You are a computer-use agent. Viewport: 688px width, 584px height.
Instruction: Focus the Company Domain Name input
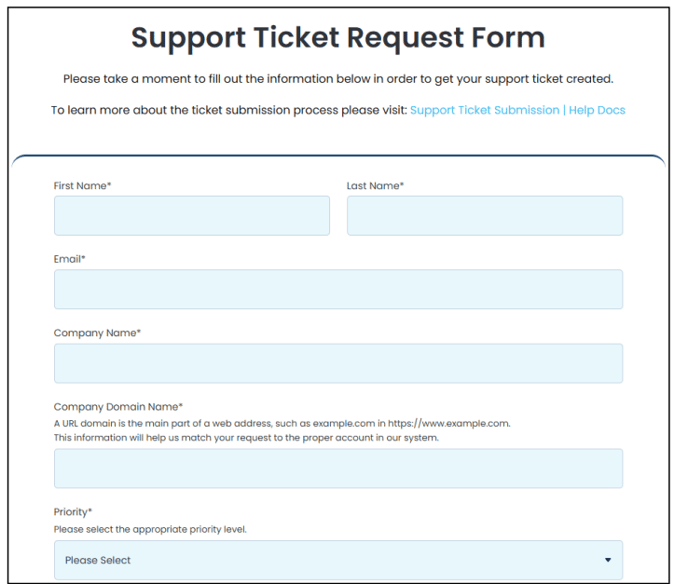click(x=338, y=468)
